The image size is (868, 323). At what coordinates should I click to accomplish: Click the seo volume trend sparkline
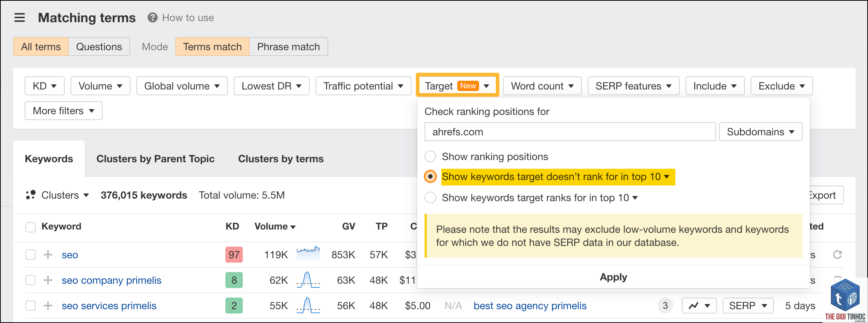[308, 254]
